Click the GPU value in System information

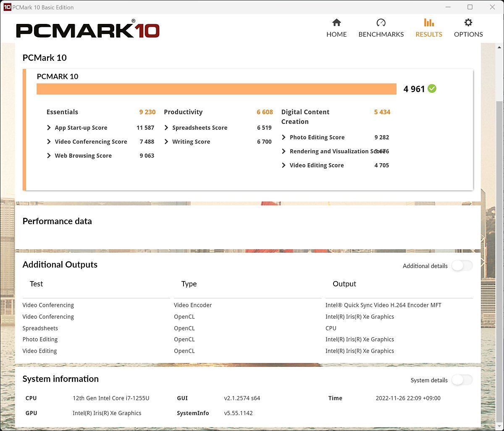click(x=107, y=413)
